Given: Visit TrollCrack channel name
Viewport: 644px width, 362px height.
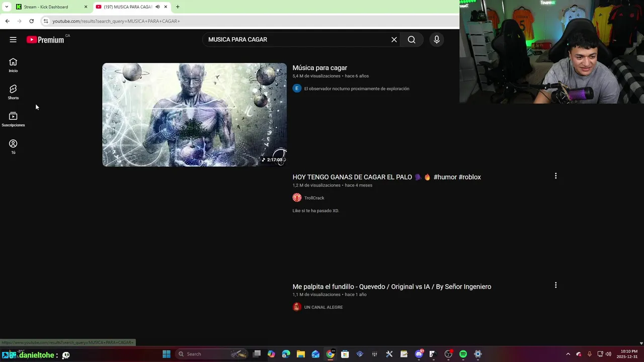Looking at the screenshot, I should [x=314, y=198].
